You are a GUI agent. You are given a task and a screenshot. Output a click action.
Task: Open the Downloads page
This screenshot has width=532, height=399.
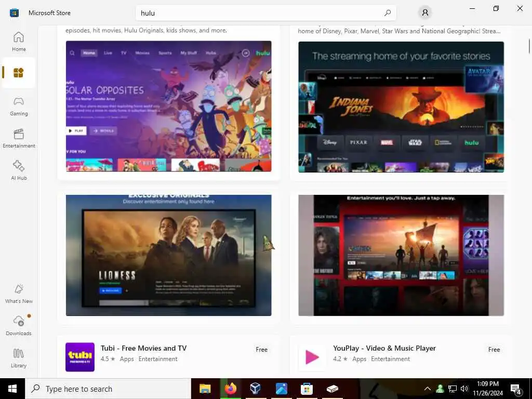(19, 326)
